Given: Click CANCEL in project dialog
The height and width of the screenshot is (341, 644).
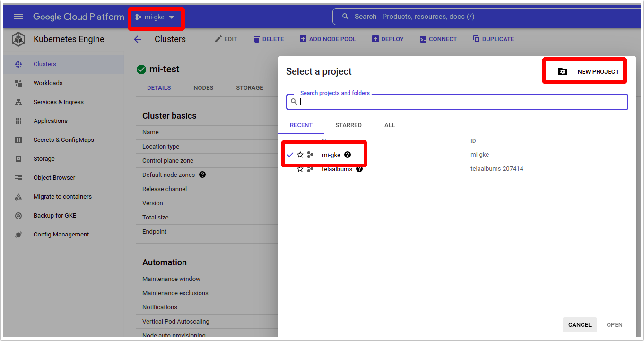Looking at the screenshot, I should point(580,325).
